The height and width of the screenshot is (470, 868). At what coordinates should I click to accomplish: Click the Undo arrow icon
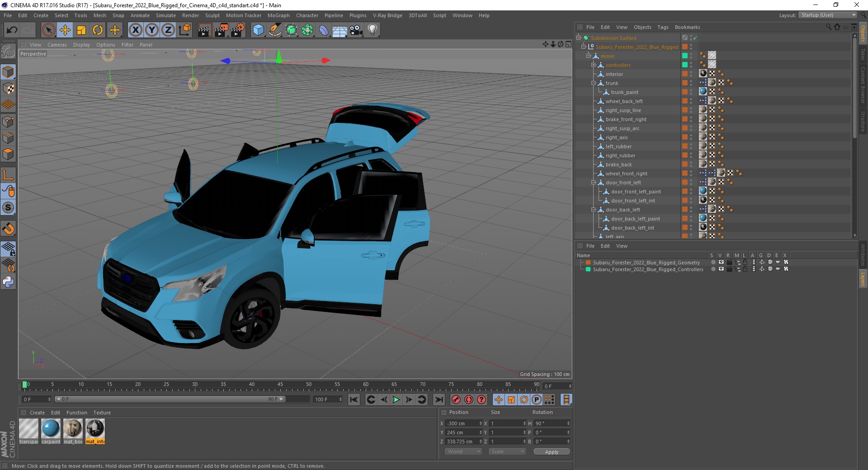tap(12, 30)
